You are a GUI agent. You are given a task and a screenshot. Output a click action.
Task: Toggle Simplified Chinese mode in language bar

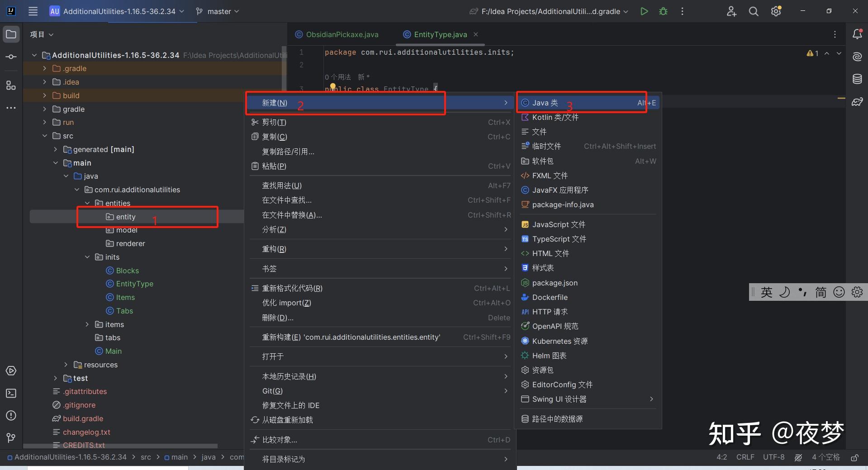(x=821, y=292)
